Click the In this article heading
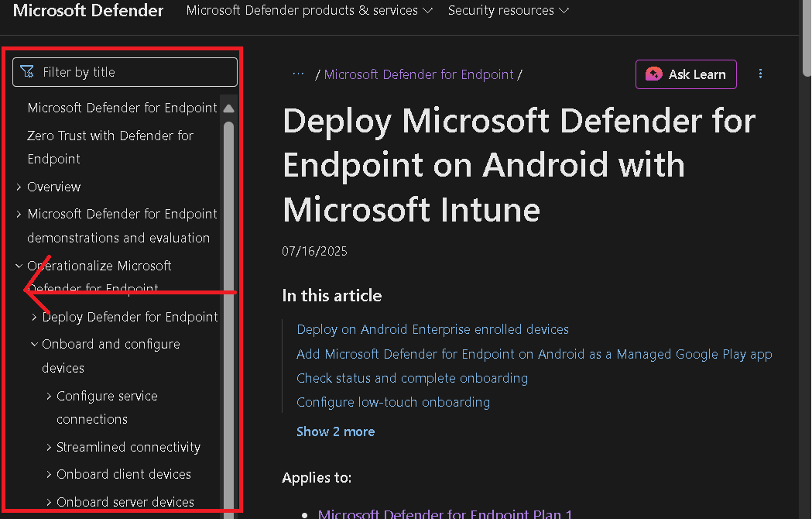Screen dimensions: 812x519 pyautogui.click(x=332, y=296)
